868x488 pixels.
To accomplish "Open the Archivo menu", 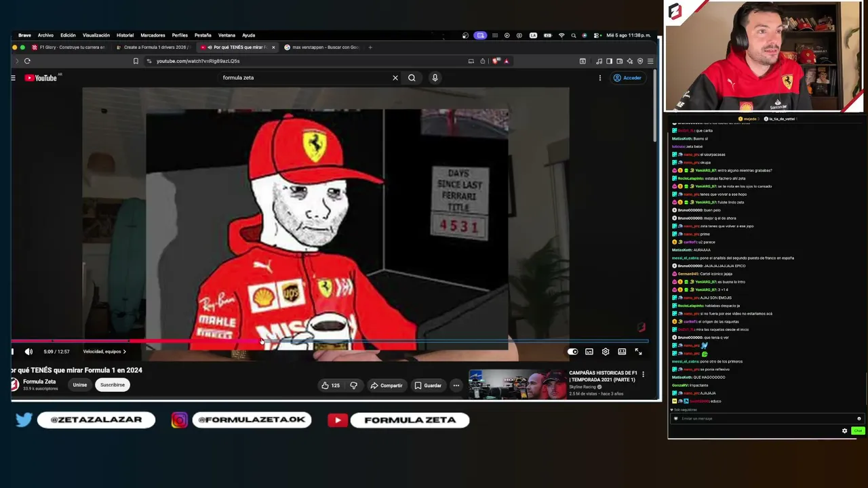I will 45,35.
